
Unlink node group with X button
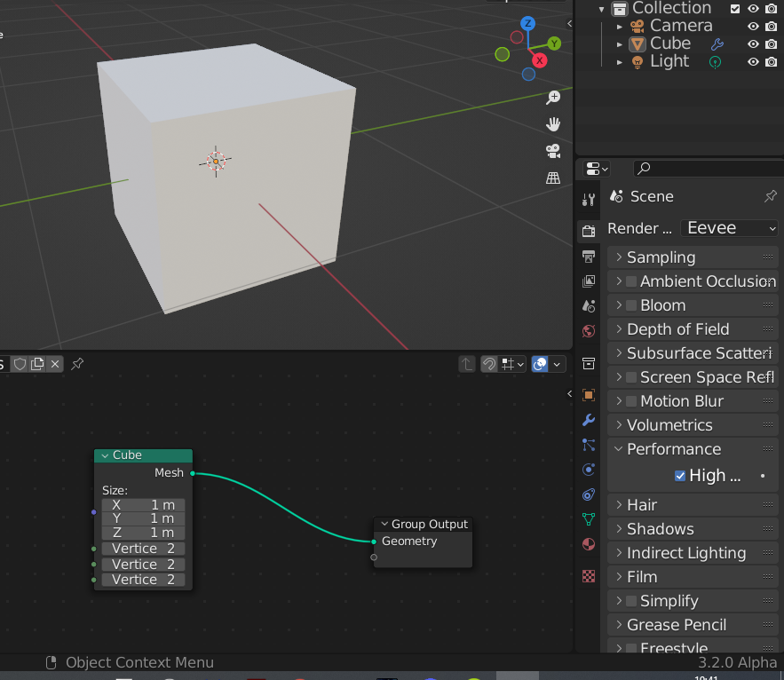(55, 364)
